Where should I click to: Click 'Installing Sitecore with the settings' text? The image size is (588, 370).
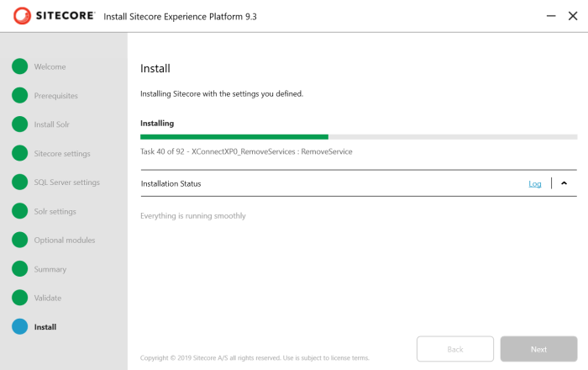coord(222,94)
